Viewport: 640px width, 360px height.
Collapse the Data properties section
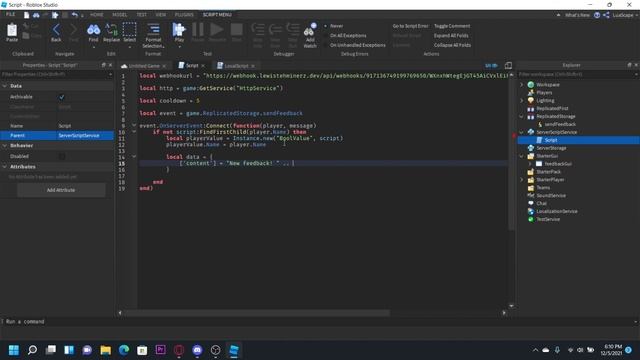4,86
